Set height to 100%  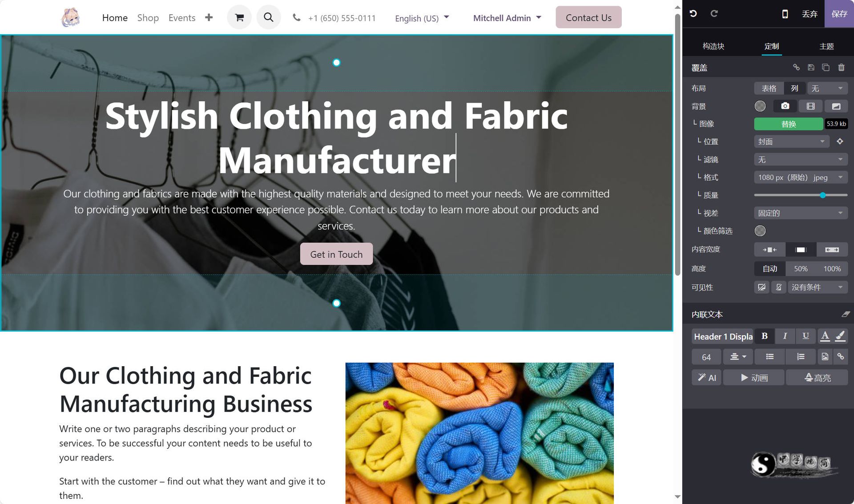point(832,268)
